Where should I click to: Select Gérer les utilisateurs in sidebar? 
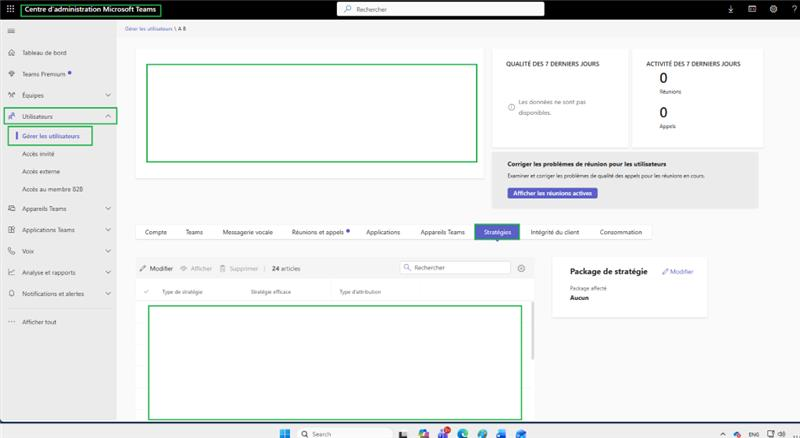coord(51,136)
